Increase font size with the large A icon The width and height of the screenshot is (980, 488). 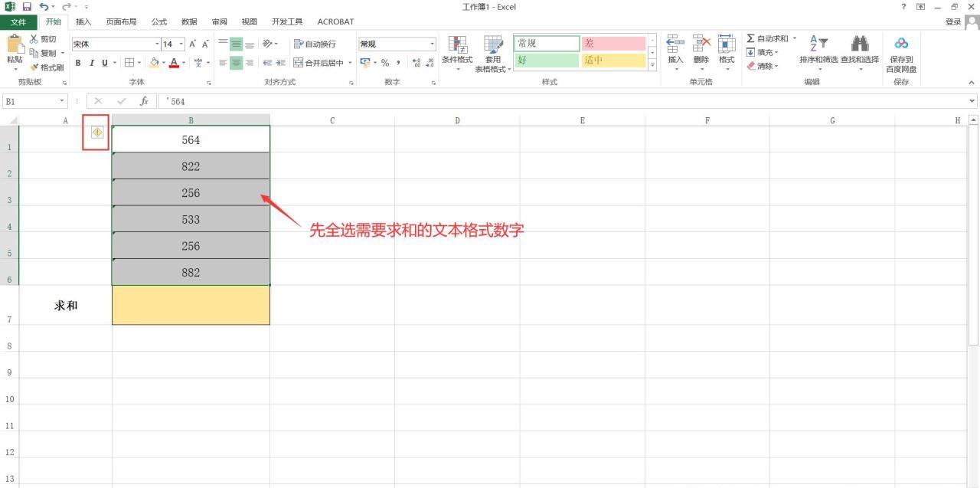tap(193, 44)
